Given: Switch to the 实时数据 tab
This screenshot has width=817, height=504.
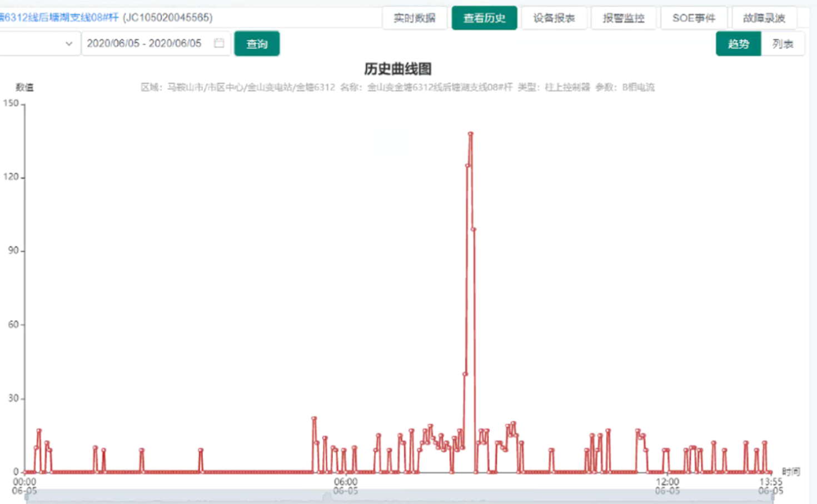Looking at the screenshot, I should pyautogui.click(x=414, y=18).
